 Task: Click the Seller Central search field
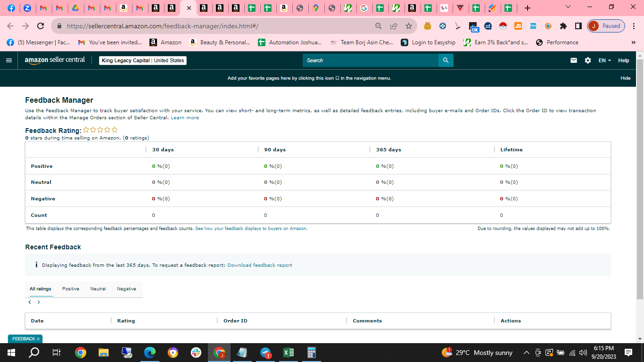pyautogui.click(x=371, y=60)
